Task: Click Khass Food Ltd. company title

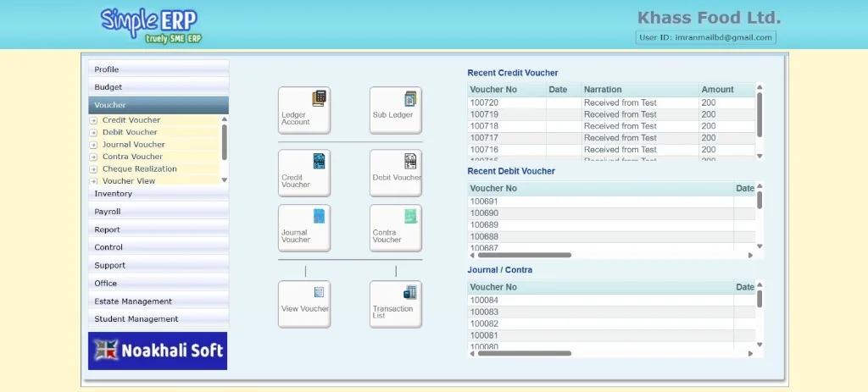Action: point(709,18)
